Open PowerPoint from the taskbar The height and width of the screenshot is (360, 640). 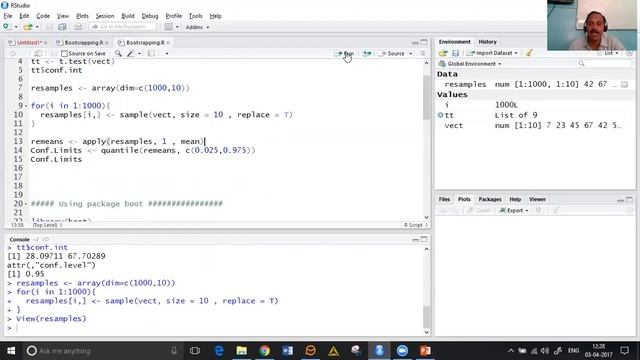pyautogui.click(x=425, y=351)
